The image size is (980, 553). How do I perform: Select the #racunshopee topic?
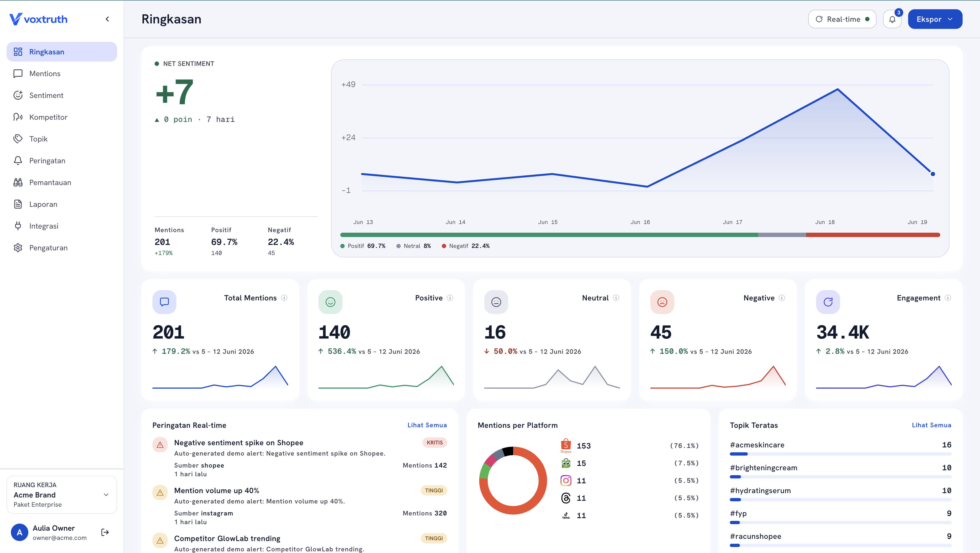840,539
